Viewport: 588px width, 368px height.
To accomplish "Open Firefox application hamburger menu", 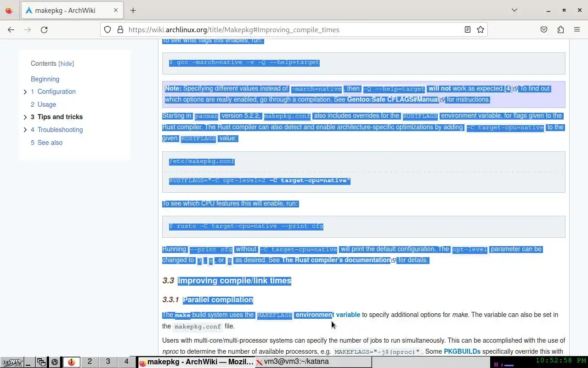I will click(x=577, y=29).
